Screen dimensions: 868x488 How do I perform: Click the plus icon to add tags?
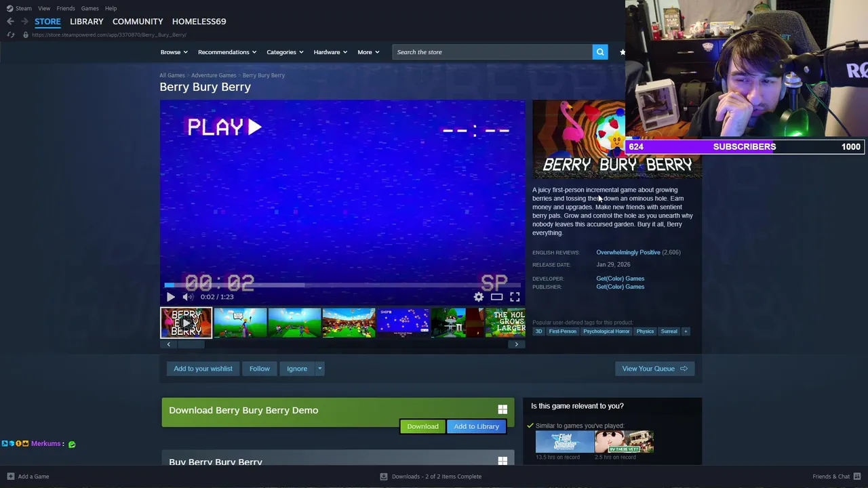pos(686,331)
